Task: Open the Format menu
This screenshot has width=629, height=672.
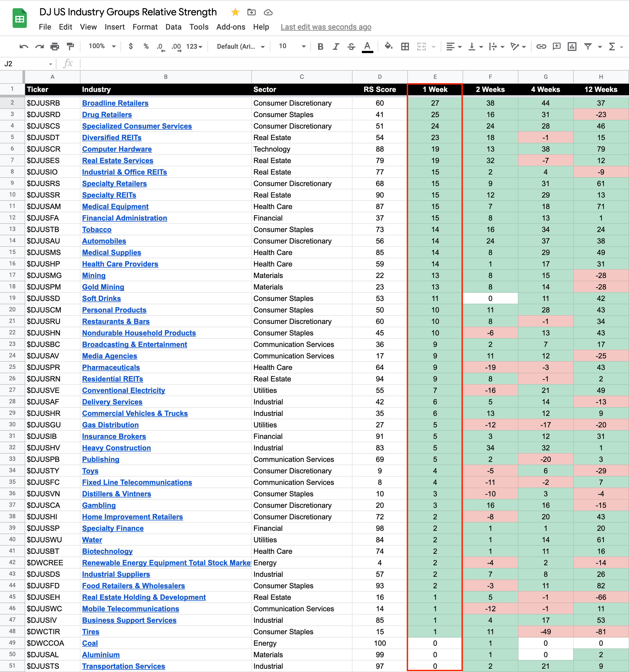Action: [x=145, y=27]
